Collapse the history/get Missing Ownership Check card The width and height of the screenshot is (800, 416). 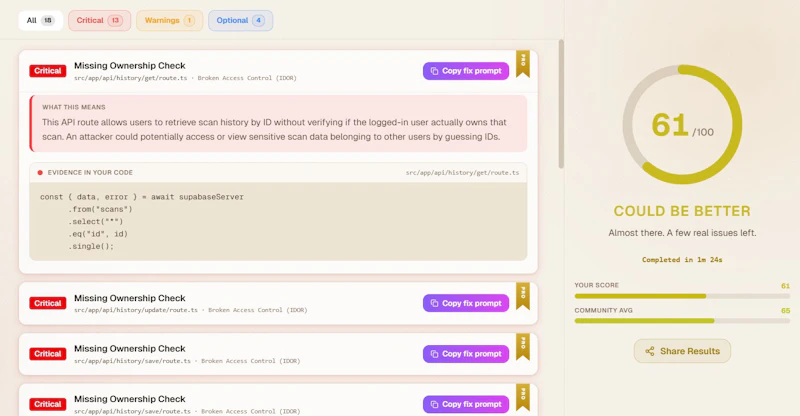click(x=278, y=71)
